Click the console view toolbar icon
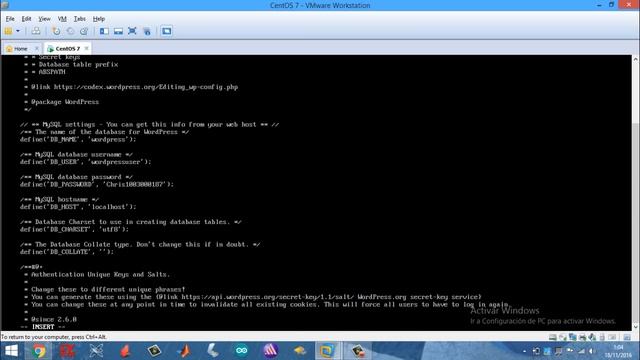This screenshot has height=360, width=640. tap(167, 31)
